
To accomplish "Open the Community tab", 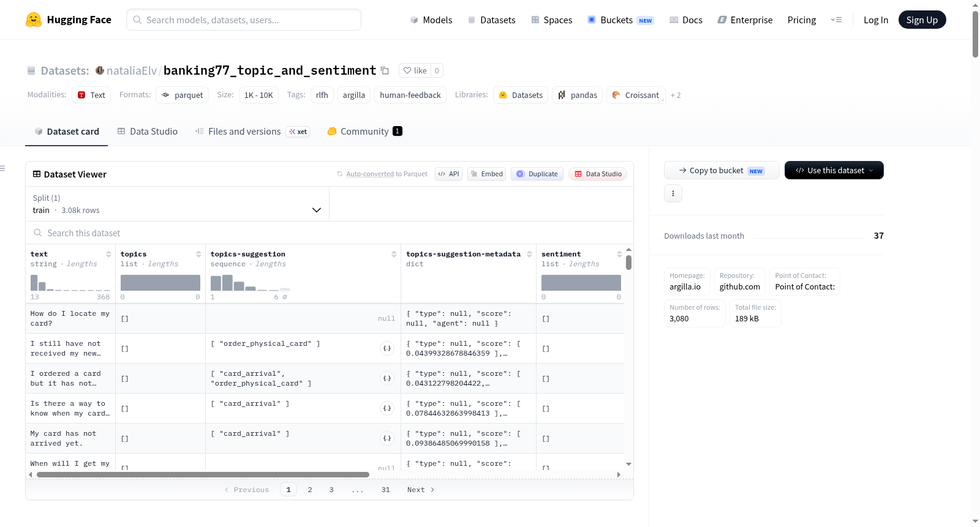I will pyautogui.click(x=365, y=131).
